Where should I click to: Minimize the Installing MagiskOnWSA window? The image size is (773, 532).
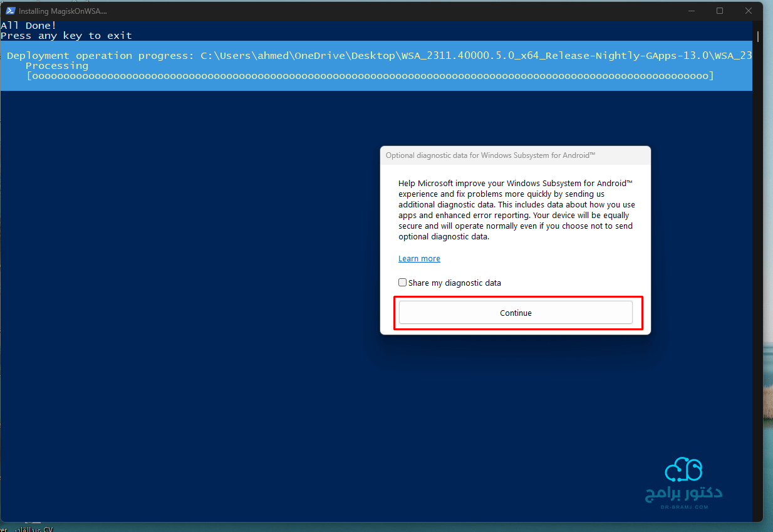[691, 11]
